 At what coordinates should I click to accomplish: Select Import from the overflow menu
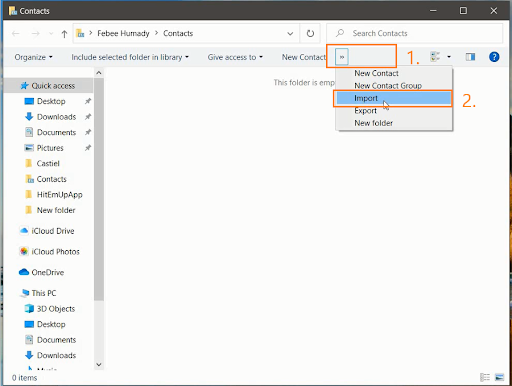pyautogui.click(x=394, y=98)
